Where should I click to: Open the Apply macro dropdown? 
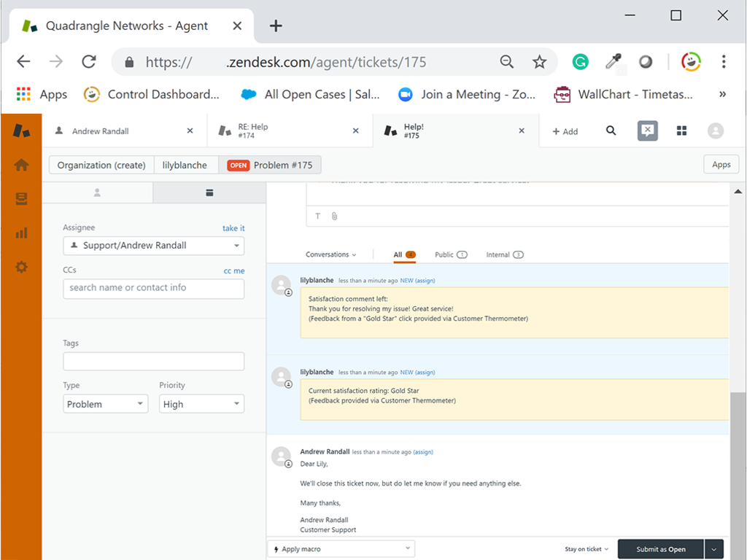click(341, 549)
